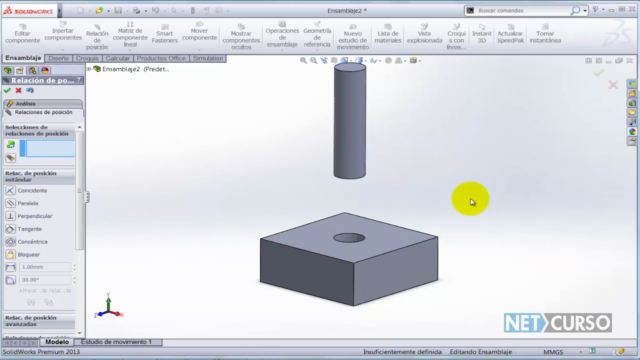Open the FeatureManager design tree tab icon
This screenshot has height=360, width=640.
point(8,71)
